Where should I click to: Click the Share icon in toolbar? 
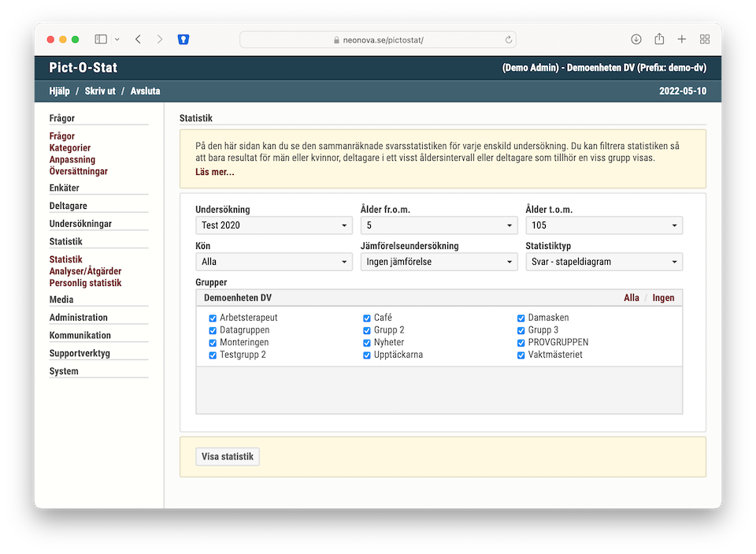click(x=659, y=39)
